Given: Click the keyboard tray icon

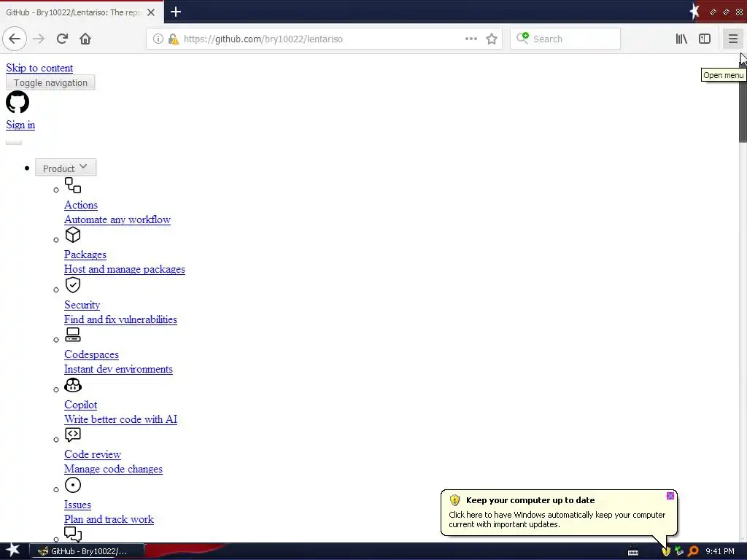Looking at the screenshot, I should coord(633,553).
